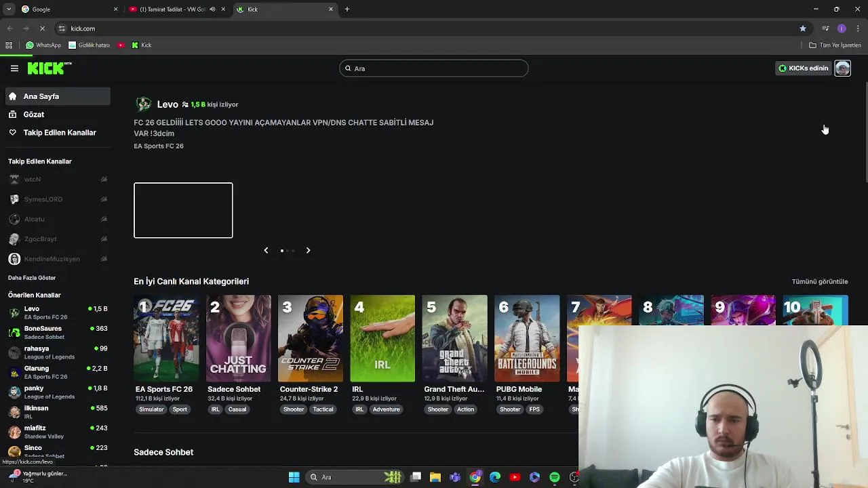This screenshot has width=868, height=488.
Task: Go to next featured stream arrow
Action: click(308, 250)
